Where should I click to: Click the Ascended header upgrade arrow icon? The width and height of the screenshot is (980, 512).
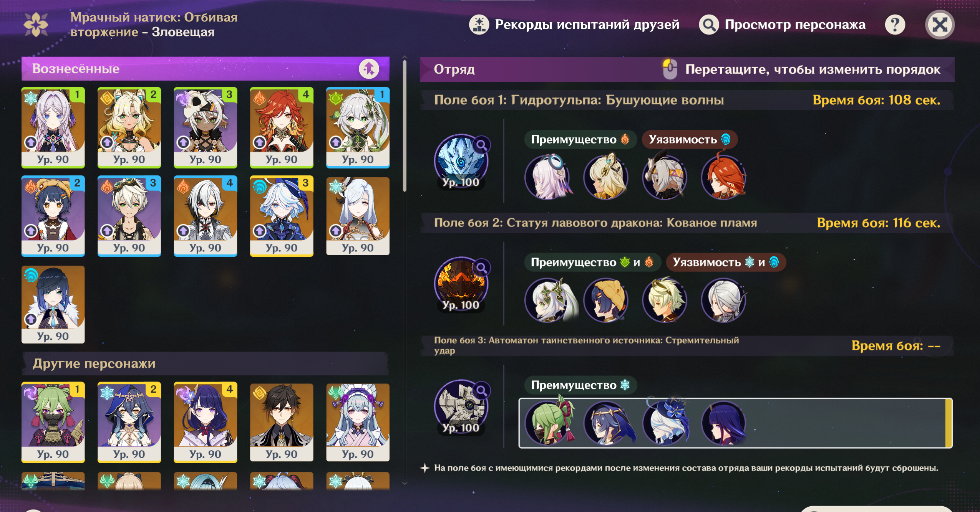pyautogui.click(x=369, y=69)
